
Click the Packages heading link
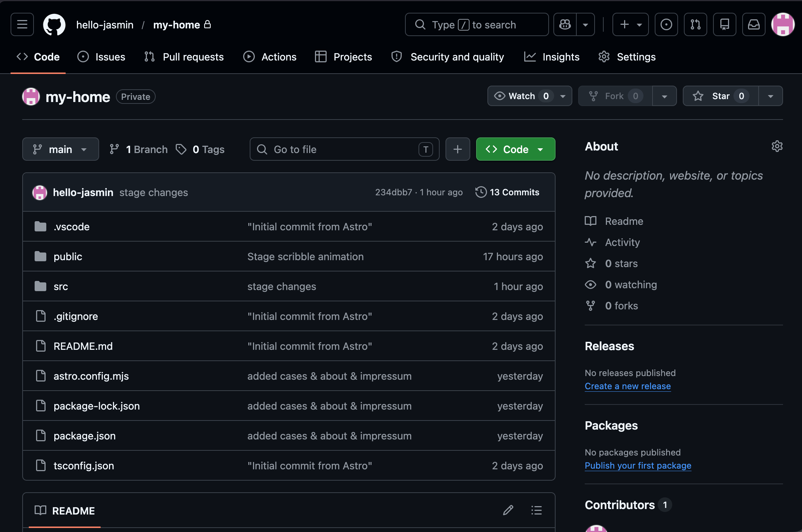pos(611,425)
